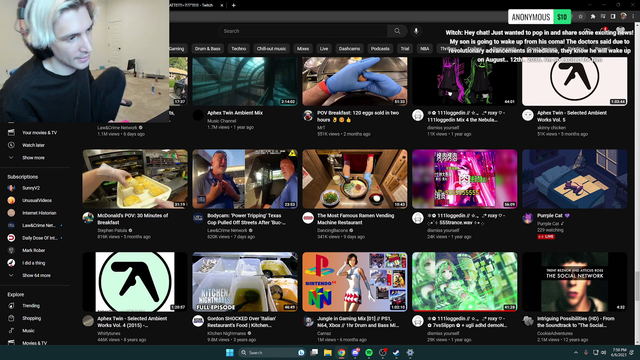Image resolution: width=640 pixels, height=360 pixels.
Task: Select the Podcasts filter chip
Action: click(380, 49)
